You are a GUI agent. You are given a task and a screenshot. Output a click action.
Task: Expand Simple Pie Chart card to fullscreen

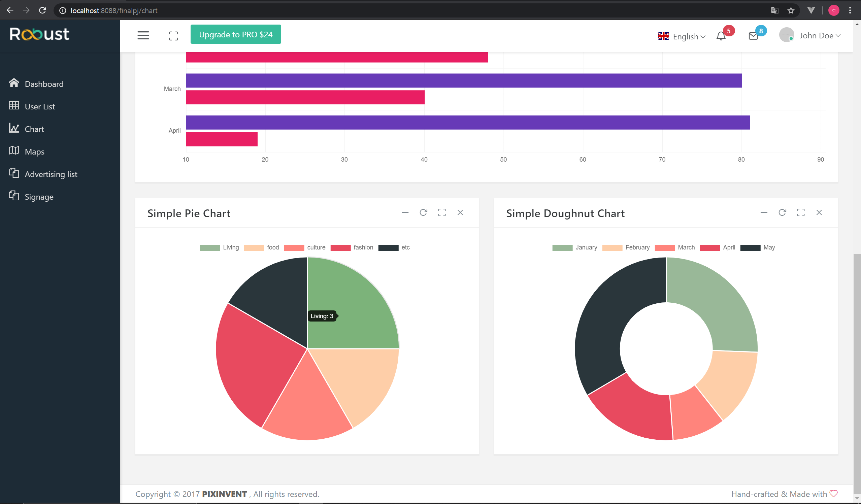pyautogui.click(x=442, y=212)
